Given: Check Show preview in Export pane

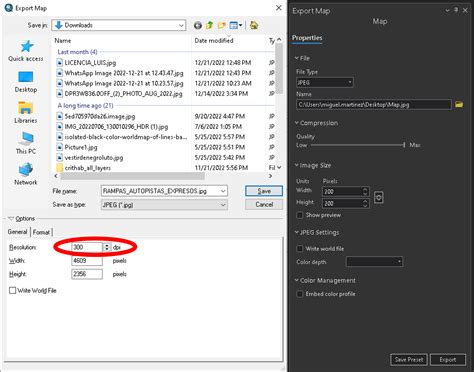Looking at the screenshot, I should (x=300, y=215).
